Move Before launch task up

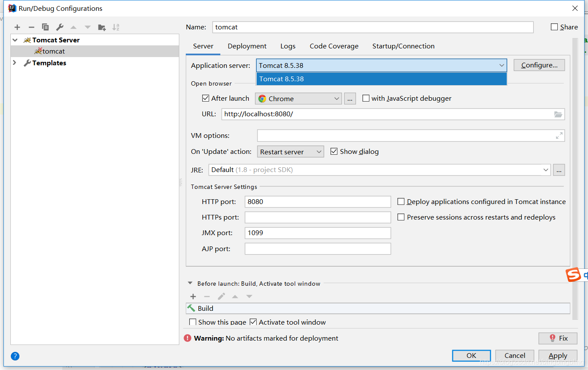pyautogui.click(x=235, y=297)
